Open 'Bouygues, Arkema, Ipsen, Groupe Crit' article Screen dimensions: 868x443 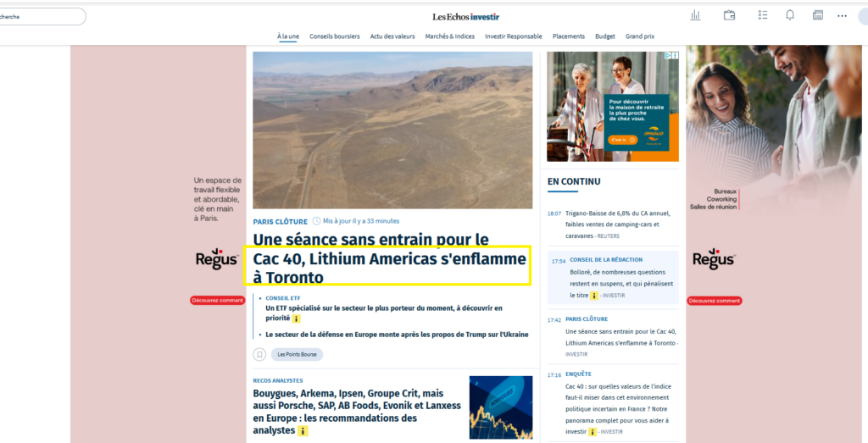(357, 412)
